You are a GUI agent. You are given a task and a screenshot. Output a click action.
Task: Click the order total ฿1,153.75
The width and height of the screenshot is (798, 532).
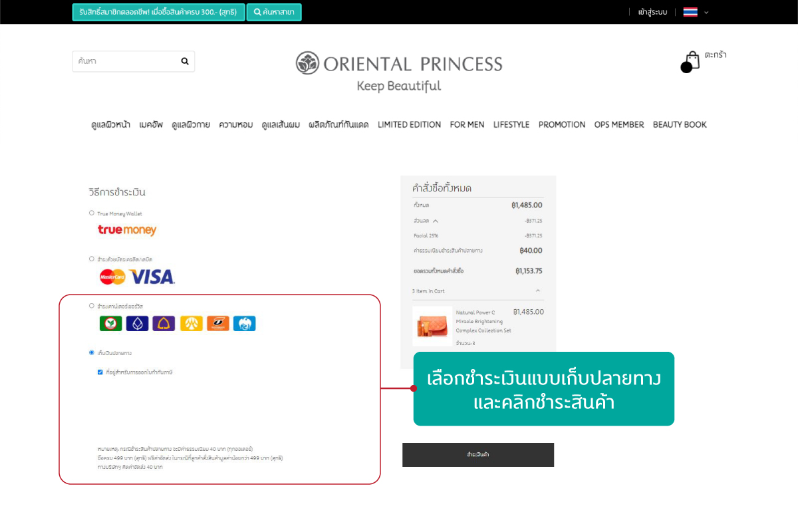tap(529, 271)
